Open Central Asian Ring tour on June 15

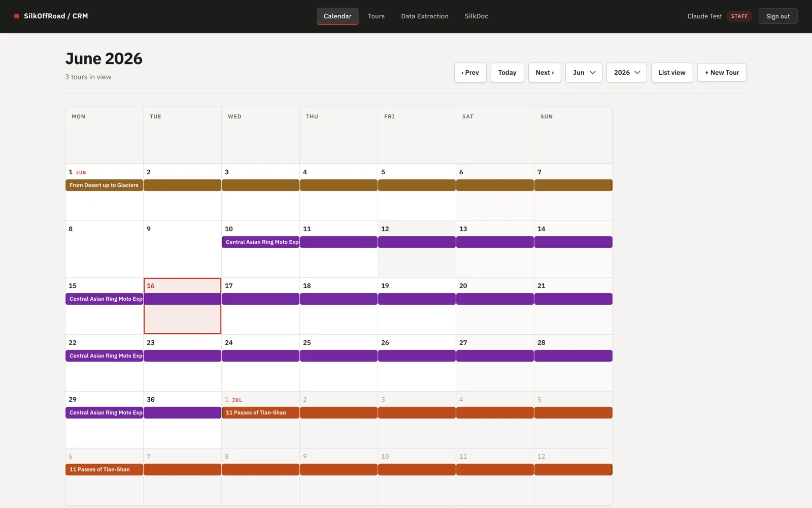tap(105, 299)
